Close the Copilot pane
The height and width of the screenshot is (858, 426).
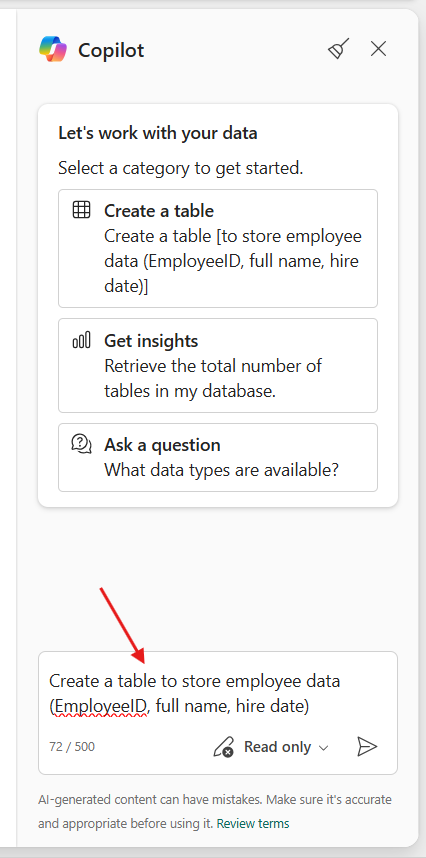[x=378, y=49]
